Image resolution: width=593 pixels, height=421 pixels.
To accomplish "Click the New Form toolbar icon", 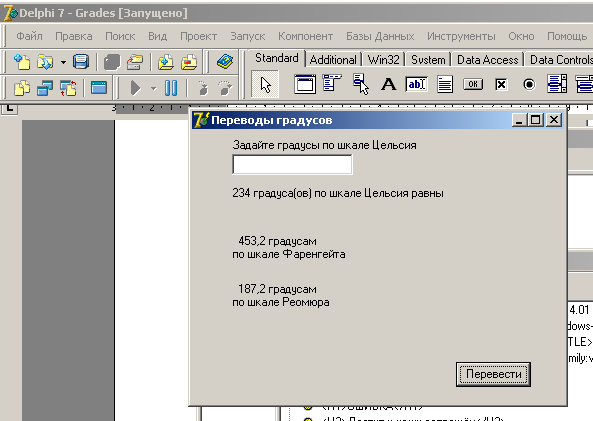I will pyautogui.click(x=99, y=88).
